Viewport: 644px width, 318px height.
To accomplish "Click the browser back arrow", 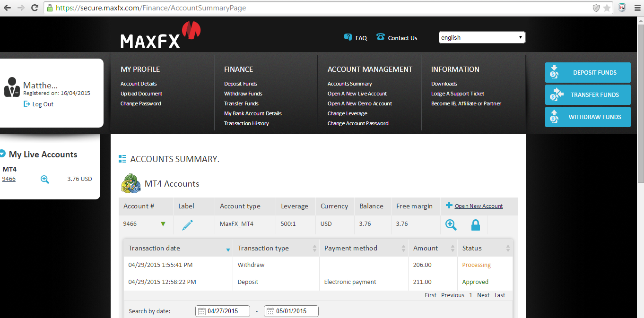I will (7, 8).
